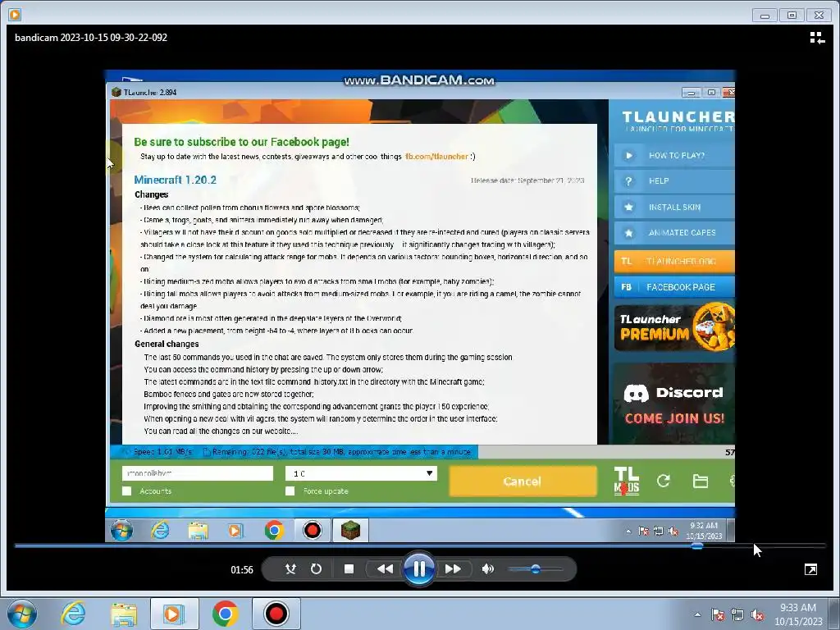Viewport: 840px width, 630px height.
Task: Click the General changes heading
Action: 167,344
